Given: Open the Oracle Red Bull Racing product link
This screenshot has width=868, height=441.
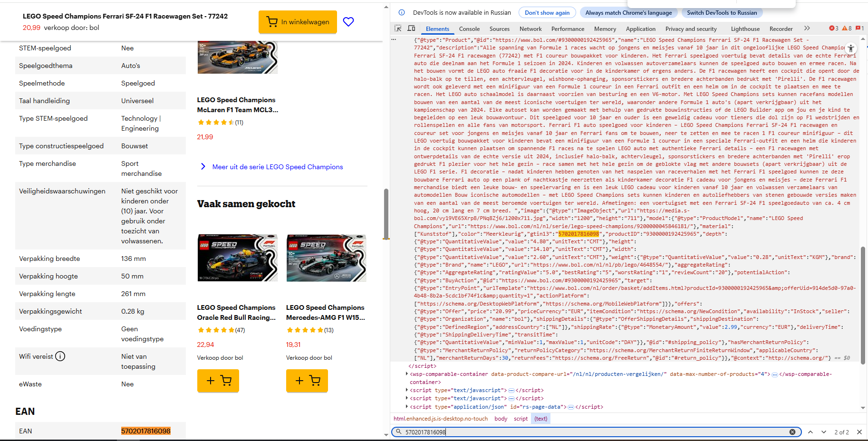Looking at the screenshot, I should pos(237,312).
